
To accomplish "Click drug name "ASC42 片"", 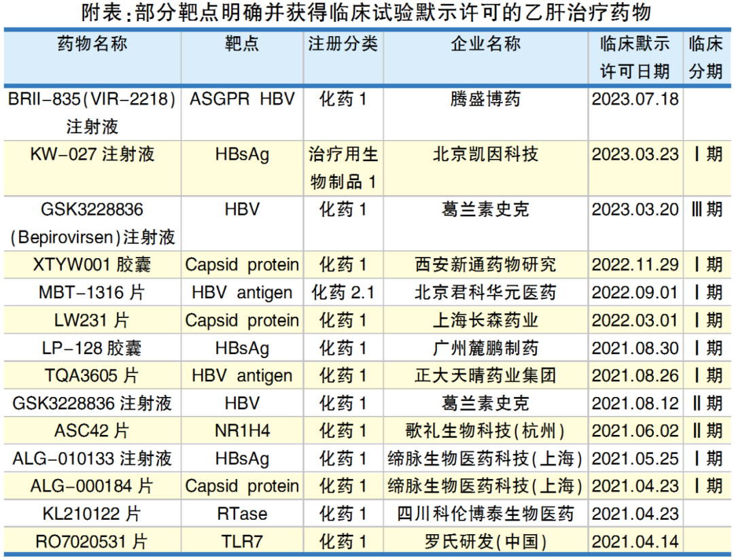I will coord(92,431).
